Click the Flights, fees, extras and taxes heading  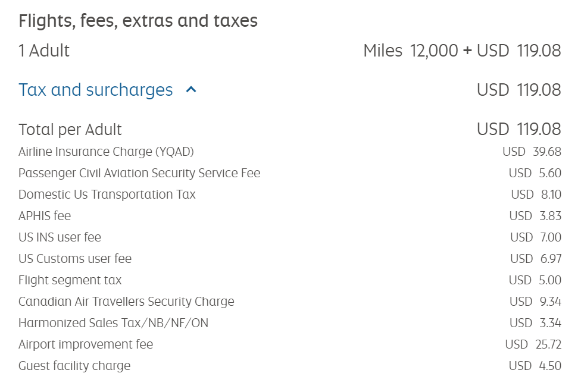point(138,21)
